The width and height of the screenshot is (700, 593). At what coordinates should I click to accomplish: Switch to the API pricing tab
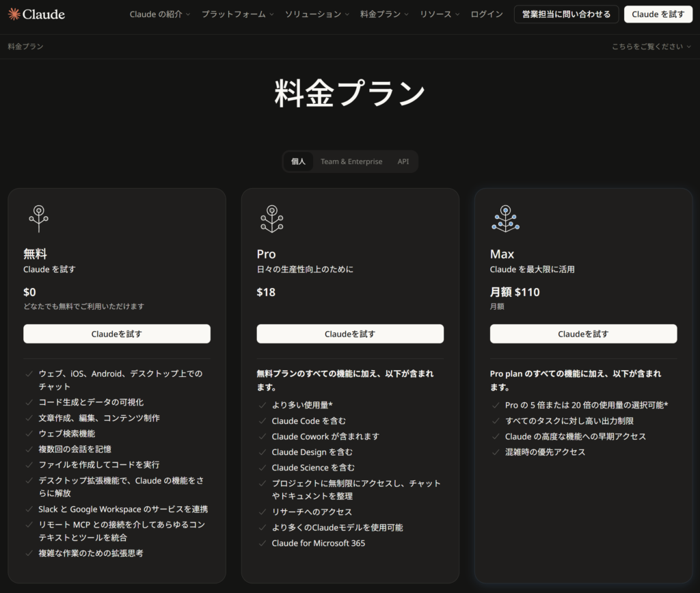point(403,161)
